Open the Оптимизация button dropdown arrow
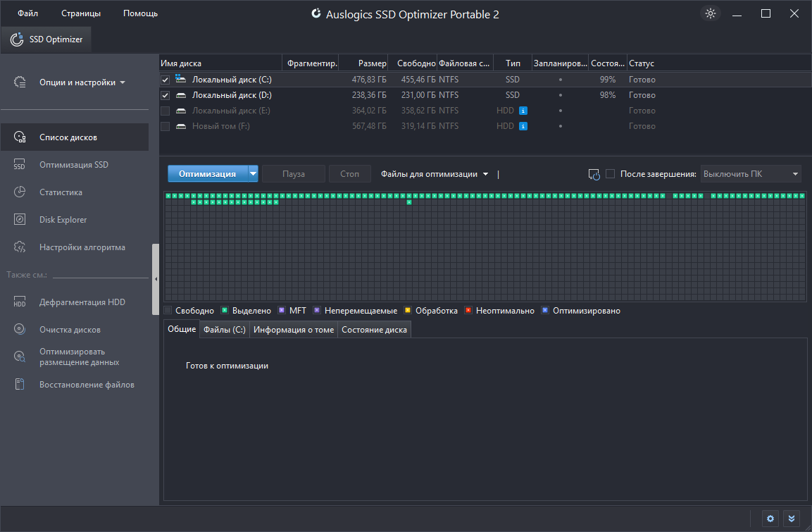812x532 pixels. (253, 174)
